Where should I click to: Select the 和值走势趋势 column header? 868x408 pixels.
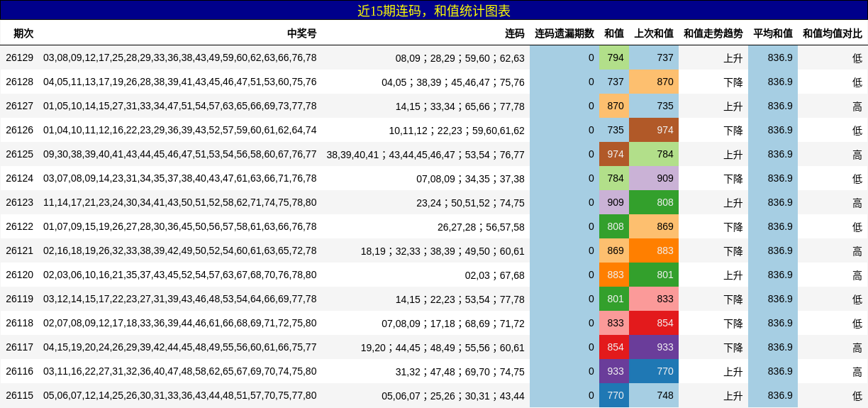(x=713, y=33)
